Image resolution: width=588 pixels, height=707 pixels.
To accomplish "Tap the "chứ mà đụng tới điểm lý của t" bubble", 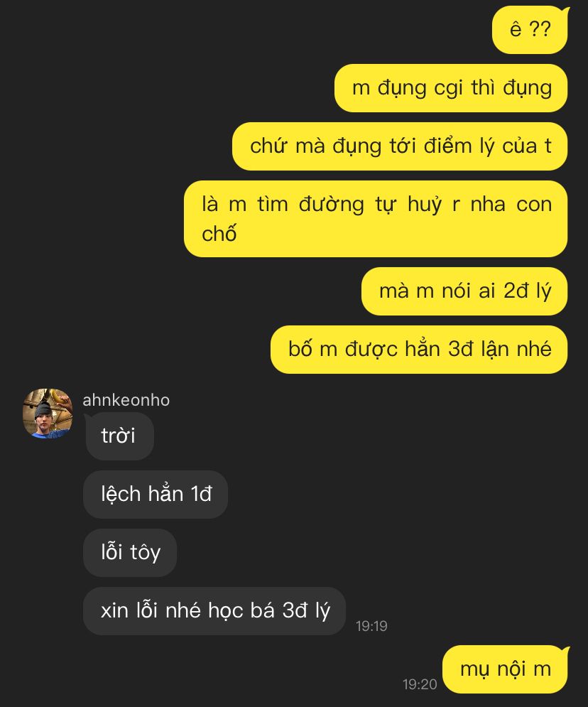I will (x=400, y=146).
